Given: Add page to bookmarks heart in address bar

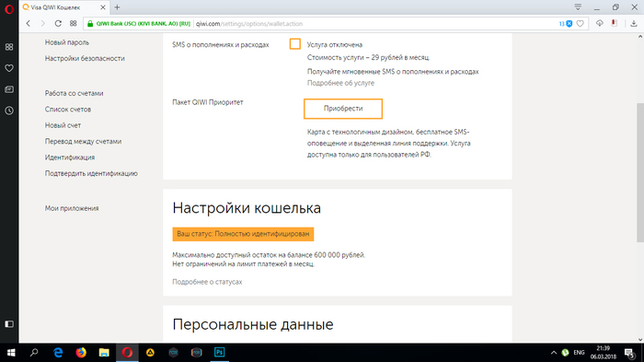Looking at the screenshot, I should (580, 23).
